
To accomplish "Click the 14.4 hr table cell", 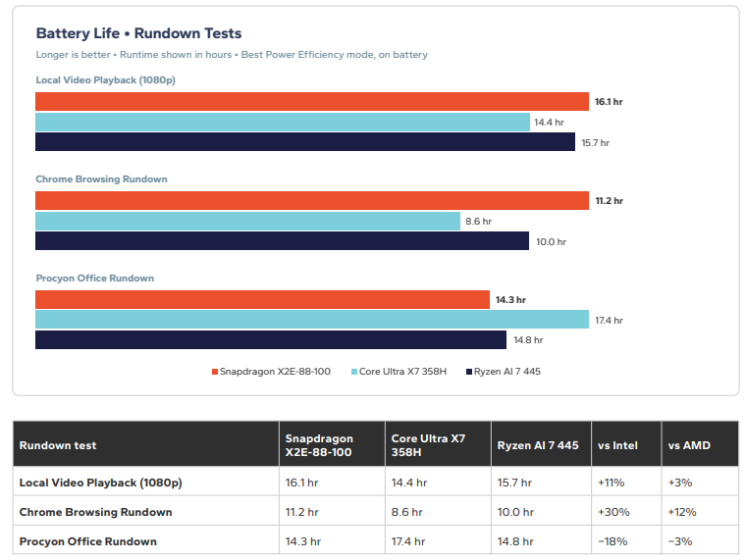I will tap(438, 482).
